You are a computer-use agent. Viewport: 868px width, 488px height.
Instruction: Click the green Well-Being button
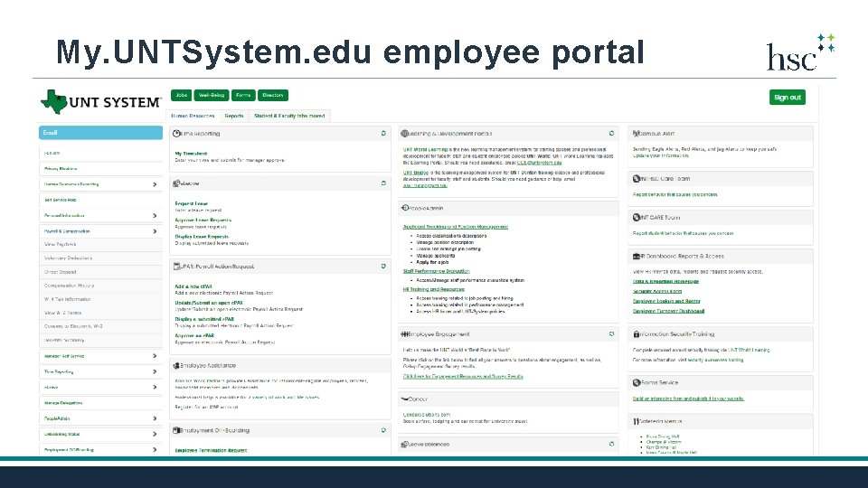tap(211, 95)
